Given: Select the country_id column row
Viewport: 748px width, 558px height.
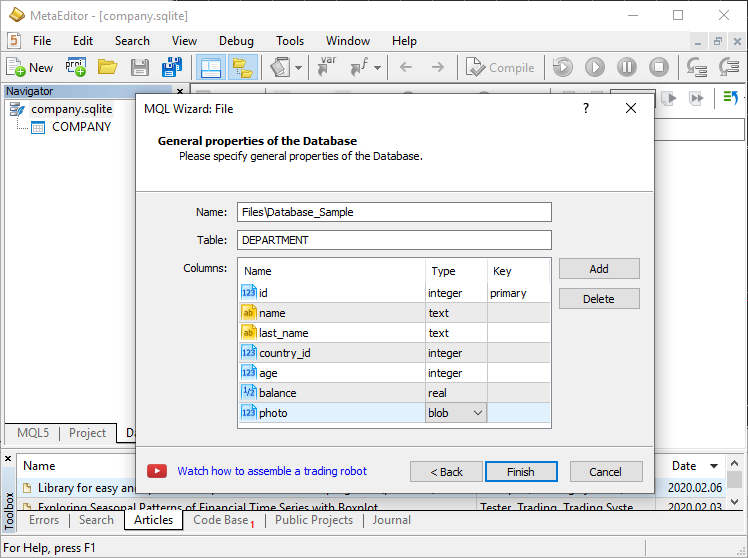Looking at the screenshot, I should tap(394, 353).
